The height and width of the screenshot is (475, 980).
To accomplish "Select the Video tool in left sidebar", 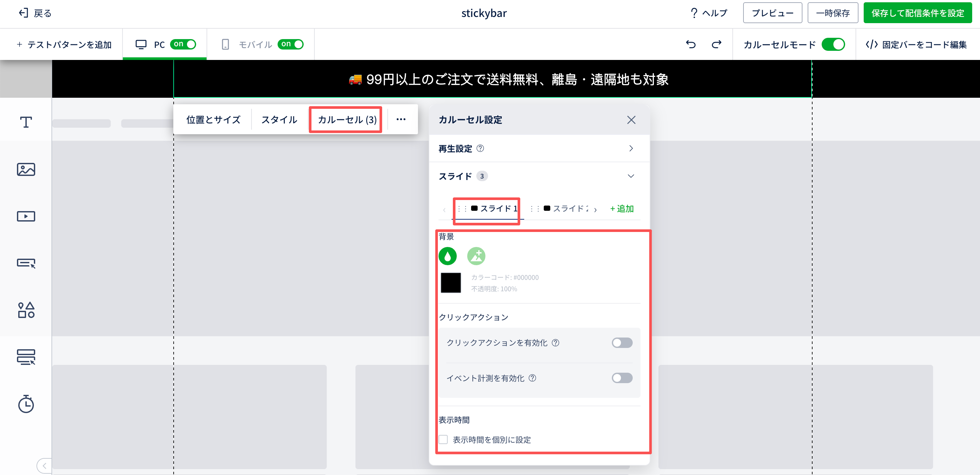I will pyautogui.click(x=26, y=216).
